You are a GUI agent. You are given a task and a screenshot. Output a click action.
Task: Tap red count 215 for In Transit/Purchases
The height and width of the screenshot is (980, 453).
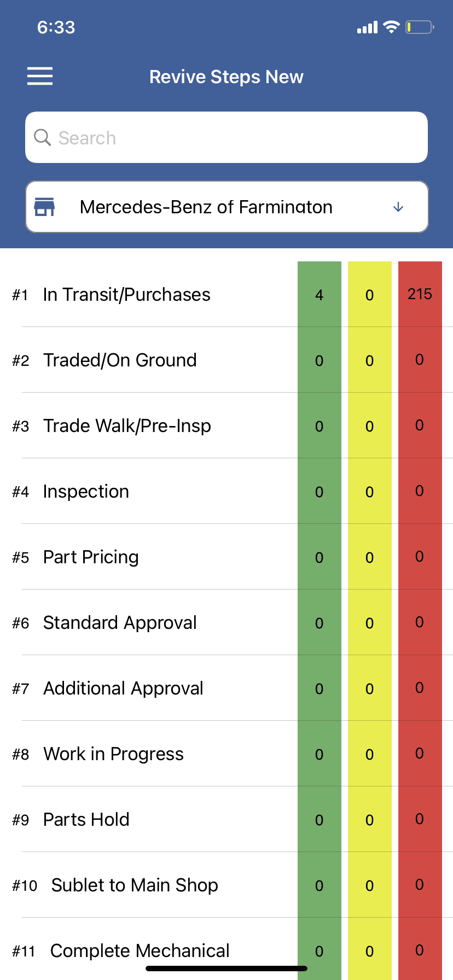420,294
